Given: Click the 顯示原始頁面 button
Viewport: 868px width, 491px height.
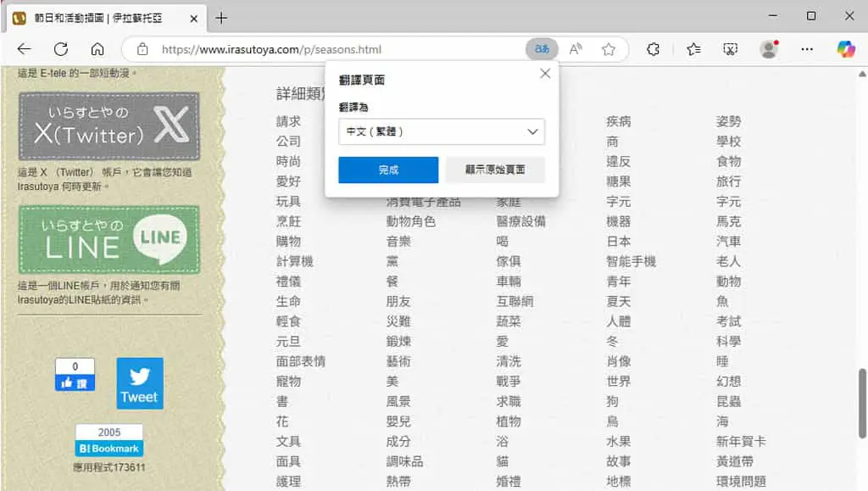Looking at the screenshot, I should [x=495, y=170].
